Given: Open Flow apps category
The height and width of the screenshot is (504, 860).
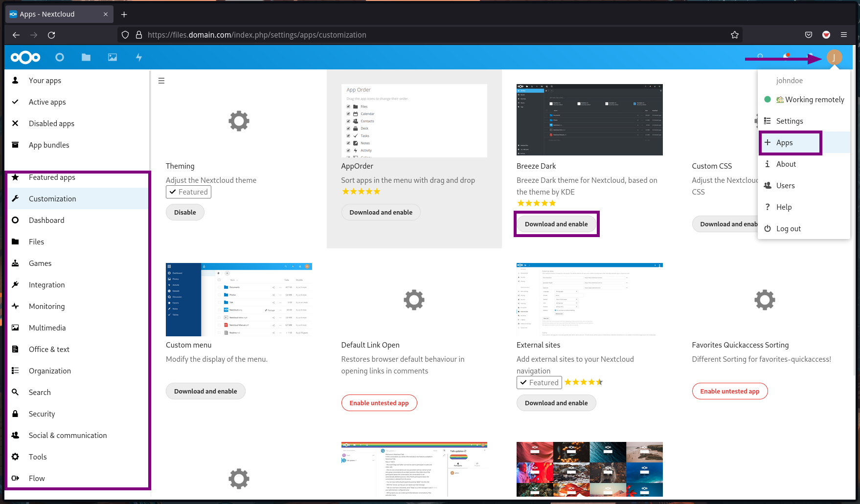Looking at the screenshot, I should tap(77, 479).
